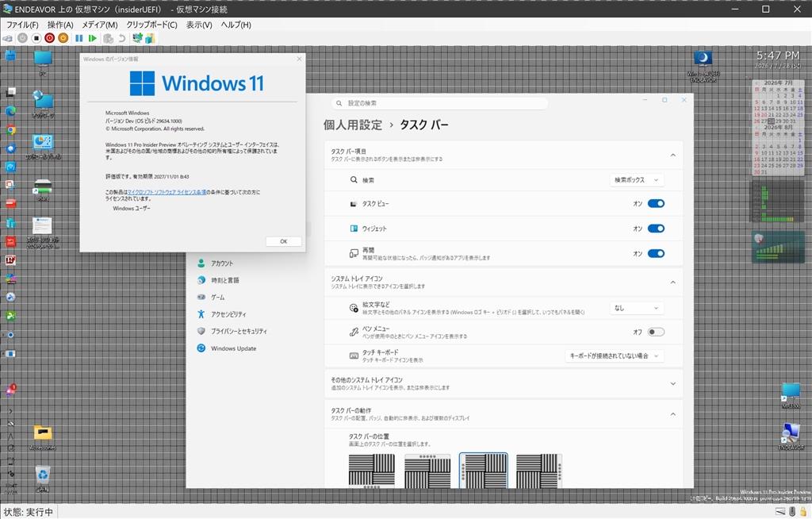The height and width of the screenshot is (519, 812).
Task: Collapse the システム トレイ アイコン section
Action: pyautogui.click(x=672, y=282)
